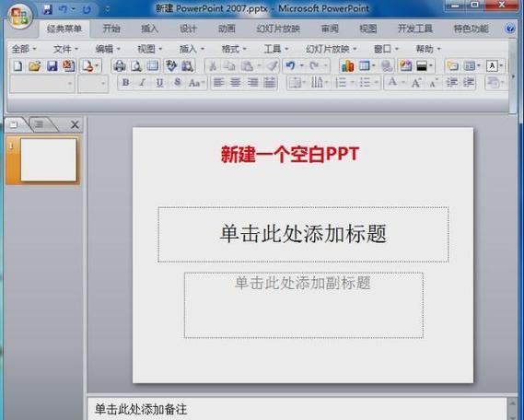
Task: Select the Slides thumbnail pane tab
Action: click(x=15, y=125)
